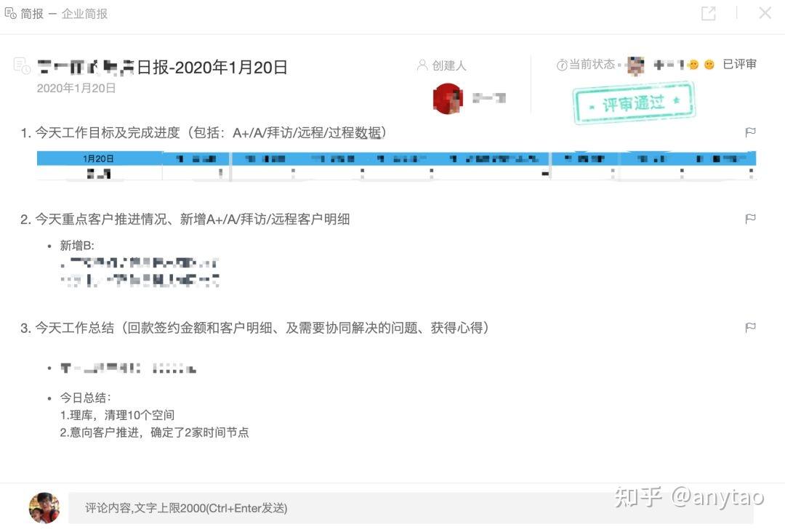Viewport: 785px width, 532px height.
Task: Click the commenter avatar beside the comment box
Action: [x=44, y=507]
